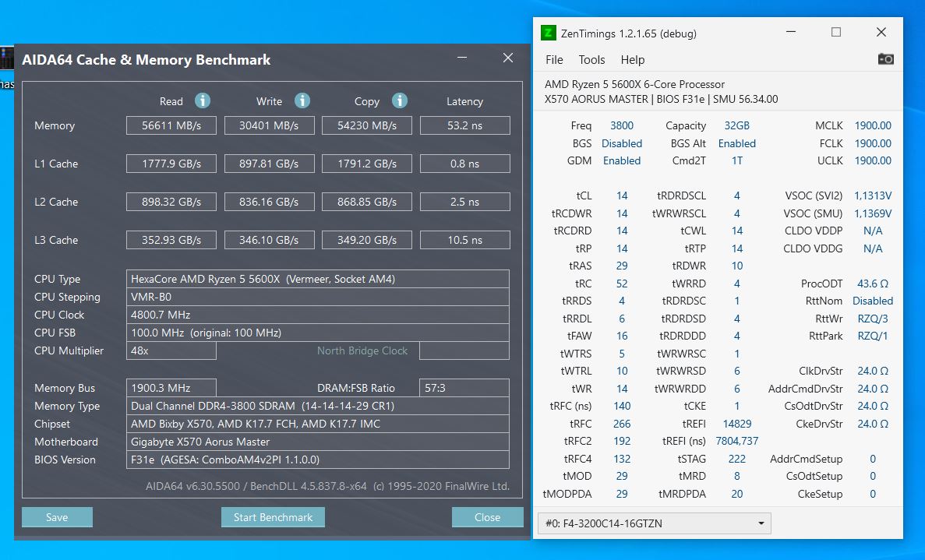
Task: Click L1 Cache Read value 1777.9 GB/s
Action: [x=171, y=164]
